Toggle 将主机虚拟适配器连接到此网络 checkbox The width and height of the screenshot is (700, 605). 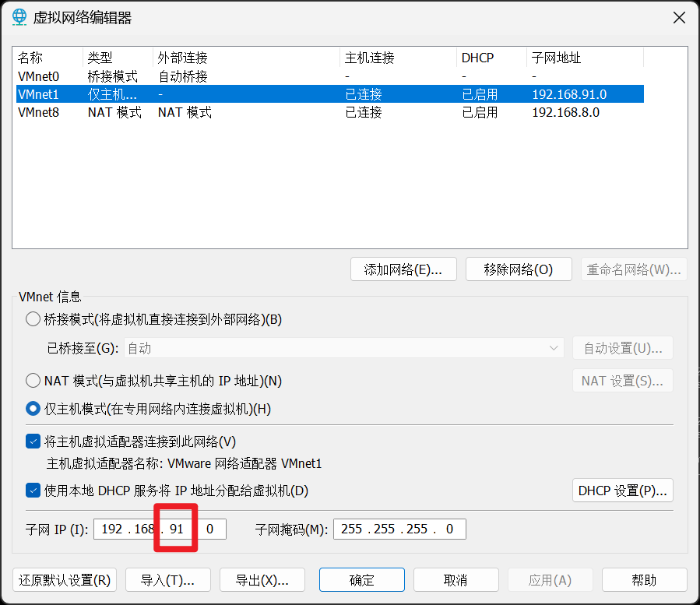click(33, 441)
